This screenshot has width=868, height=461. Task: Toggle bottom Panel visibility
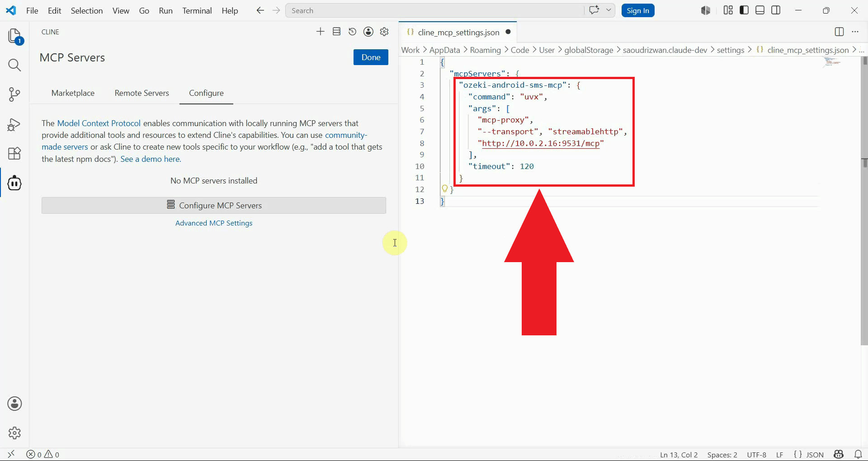tap(760, 10)
